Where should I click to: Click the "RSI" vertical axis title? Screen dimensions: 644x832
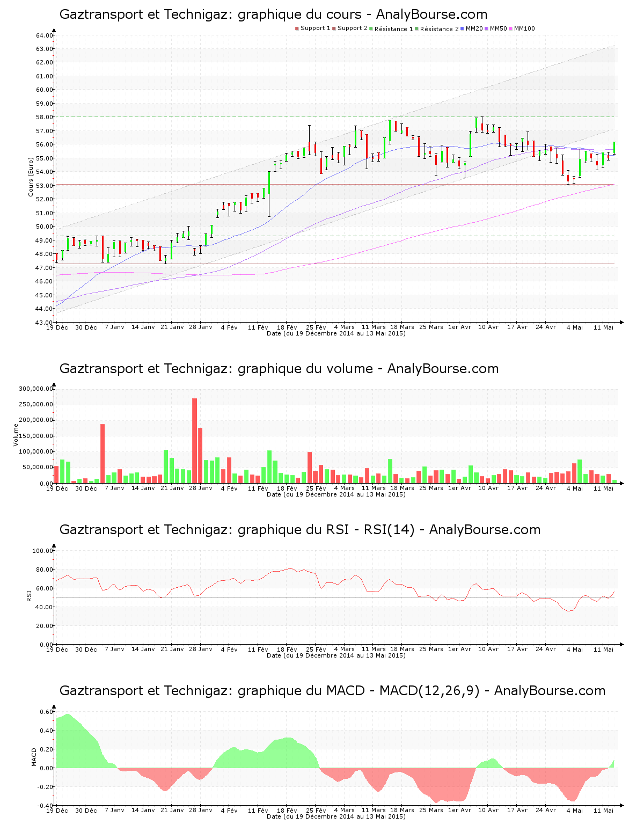pyautogui.click(x=29, y=595)
